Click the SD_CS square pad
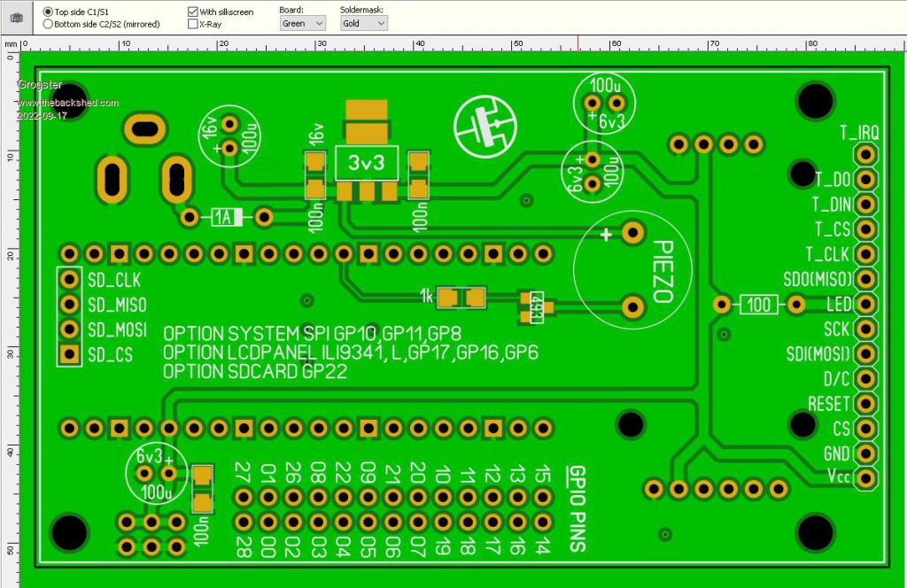This screenshot has height=588, width=907. point(68,355)
